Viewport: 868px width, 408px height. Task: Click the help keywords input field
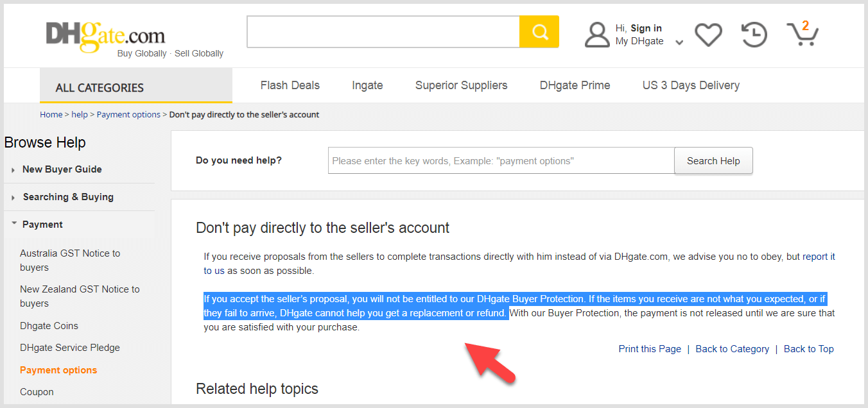(x=500, y=160)
